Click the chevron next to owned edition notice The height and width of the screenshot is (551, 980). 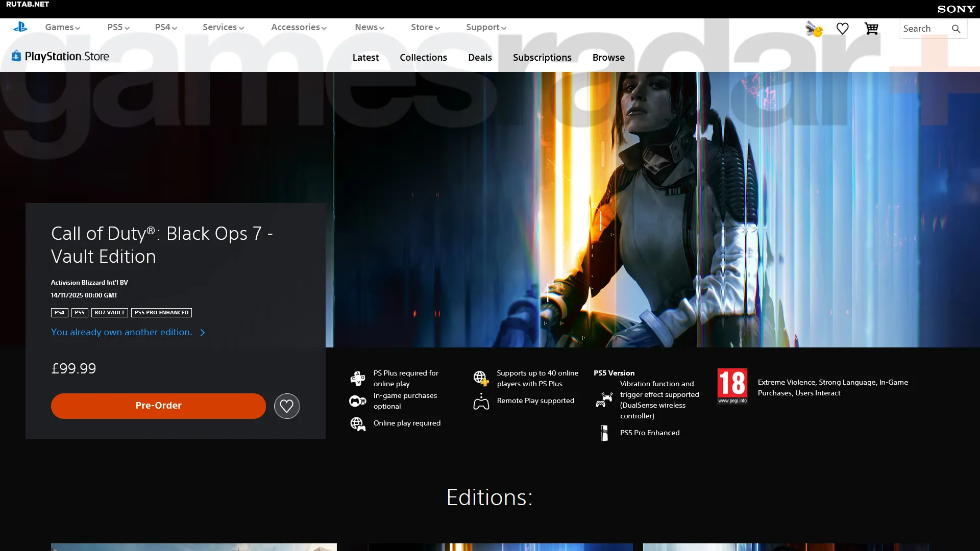[203, 333]
